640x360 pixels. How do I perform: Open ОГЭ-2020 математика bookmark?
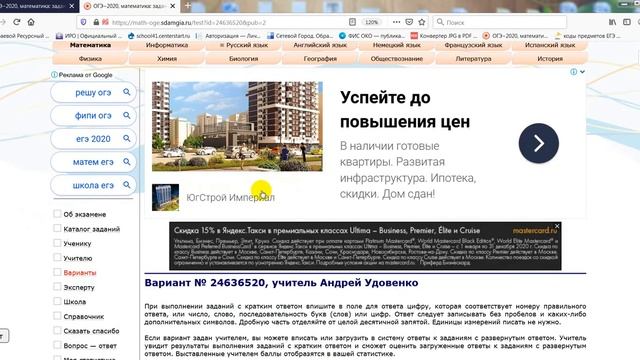pos(516,36)
